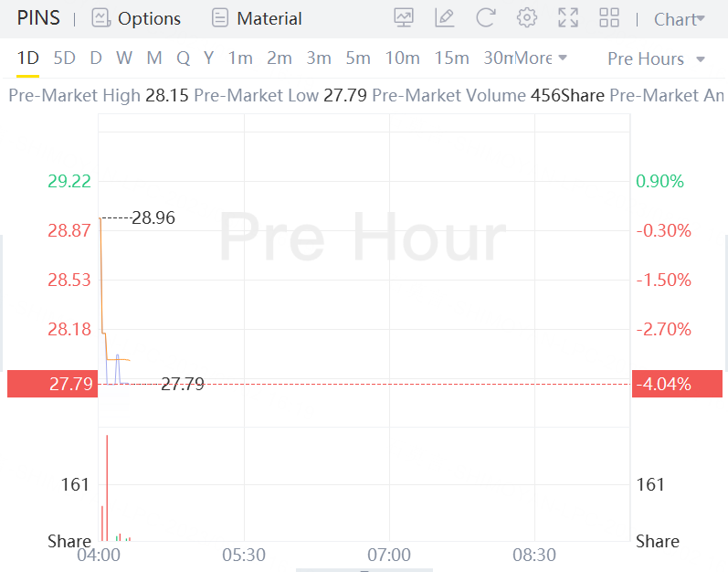Open multi-chart grid layout
The height and width of the screenshot is (572, 728).
(x=609, y=18)
